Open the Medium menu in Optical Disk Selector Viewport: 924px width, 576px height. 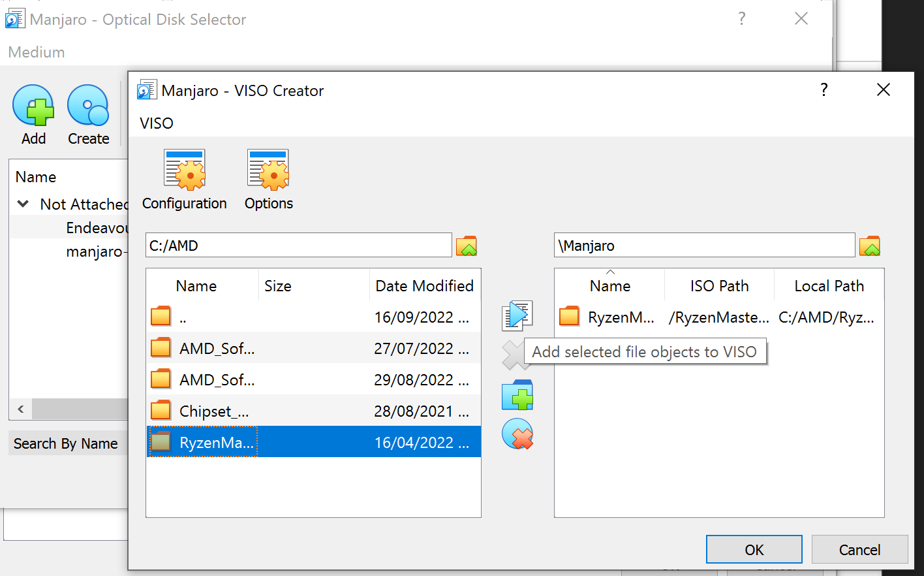click(x=37, y=52)
